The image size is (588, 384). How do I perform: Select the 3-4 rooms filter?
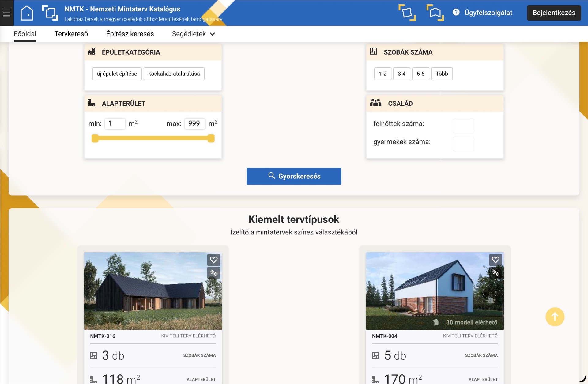point(401,74)
